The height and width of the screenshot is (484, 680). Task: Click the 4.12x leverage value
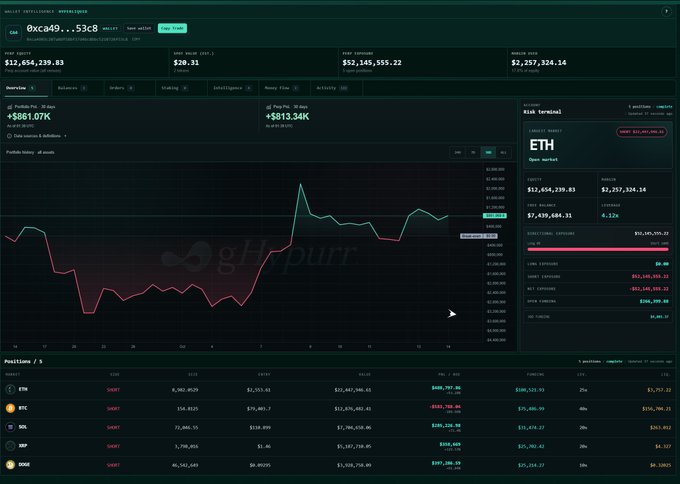[x=610, y=216]
